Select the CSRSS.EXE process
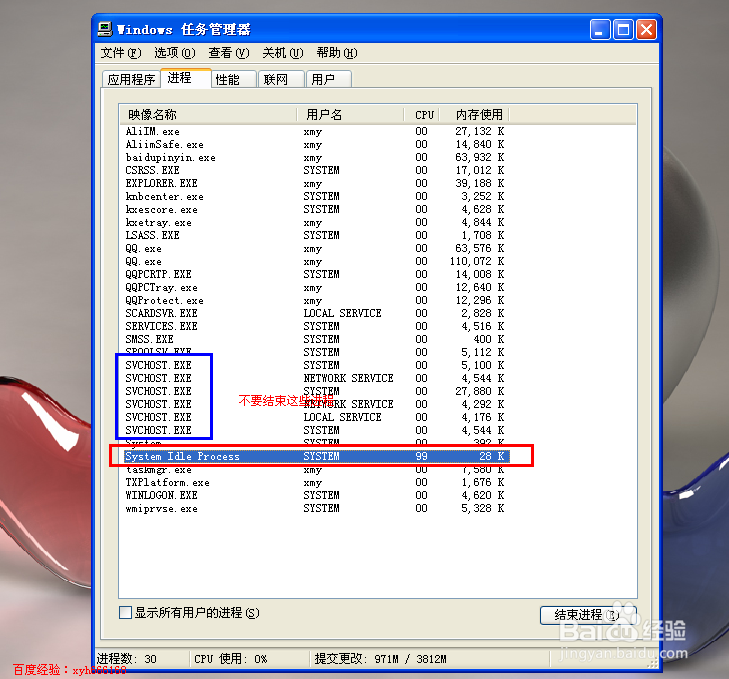 (315, 171)
